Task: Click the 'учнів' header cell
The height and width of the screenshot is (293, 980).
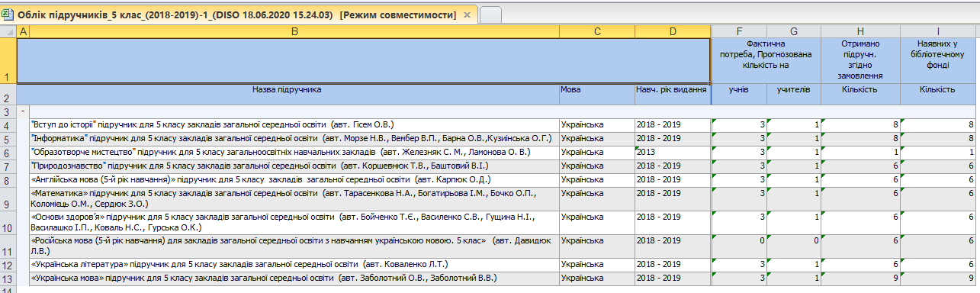Action: [x=739, y=95]
